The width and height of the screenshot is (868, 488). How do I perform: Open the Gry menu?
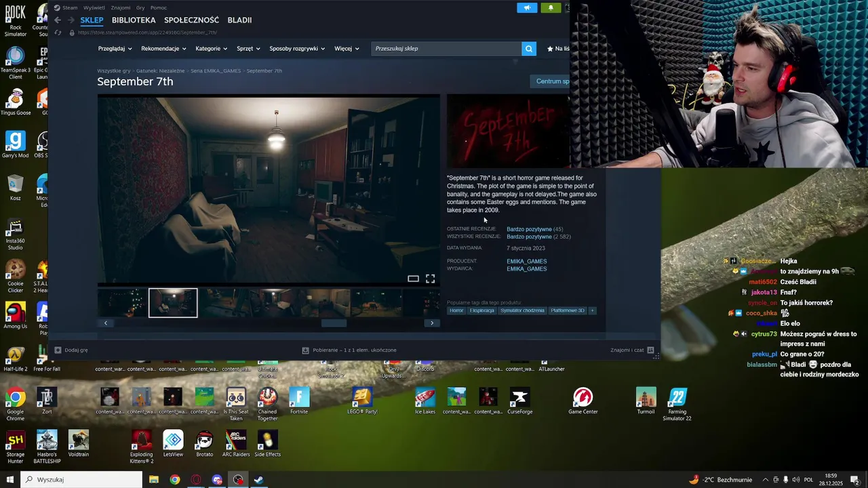140,7
